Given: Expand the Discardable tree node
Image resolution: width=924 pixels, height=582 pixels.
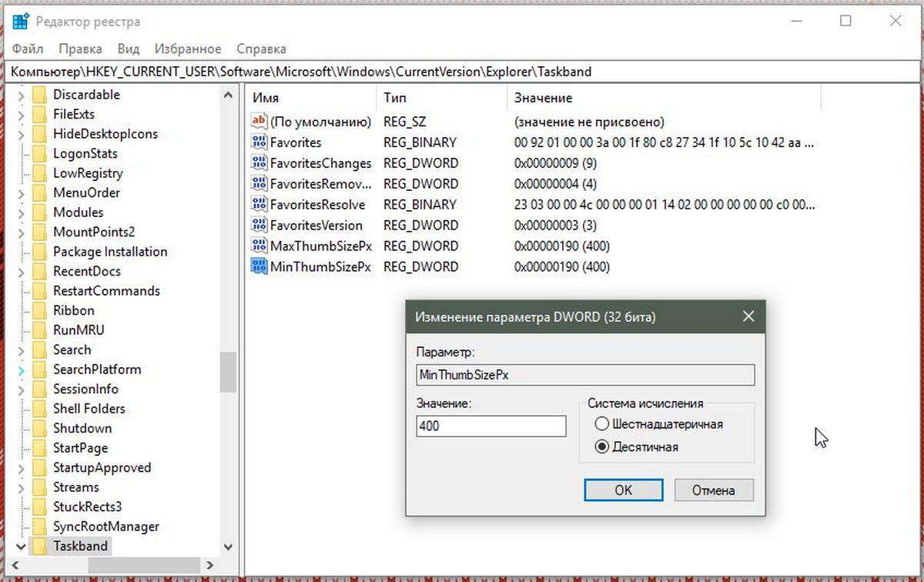Looking at the screenshot, I should tap(20, 95).
